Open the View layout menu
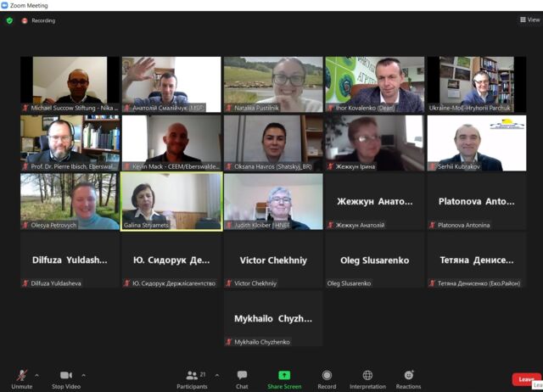 coord(529,20)
